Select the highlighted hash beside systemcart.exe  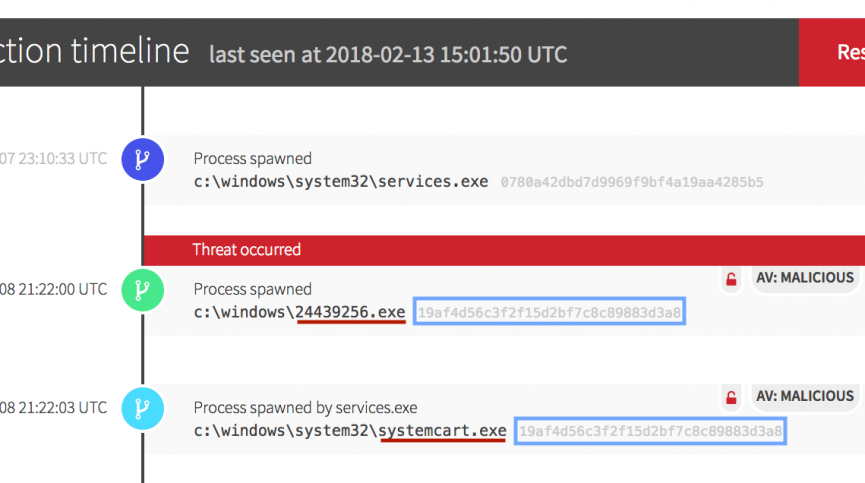point(649,432)
